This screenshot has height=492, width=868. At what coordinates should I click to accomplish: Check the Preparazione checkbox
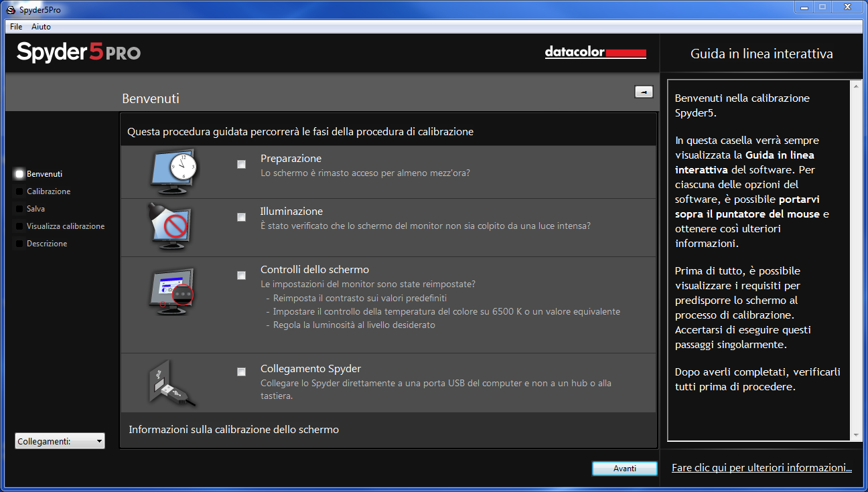pyautogui.click(x=241, y=164)
